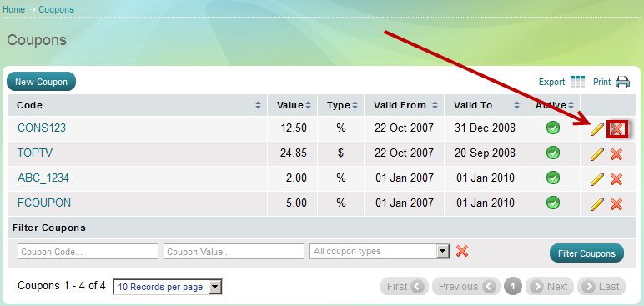The image size is (644, 306).
Task: Click the Filter Coupons section heading
Action: pos(49,228)
